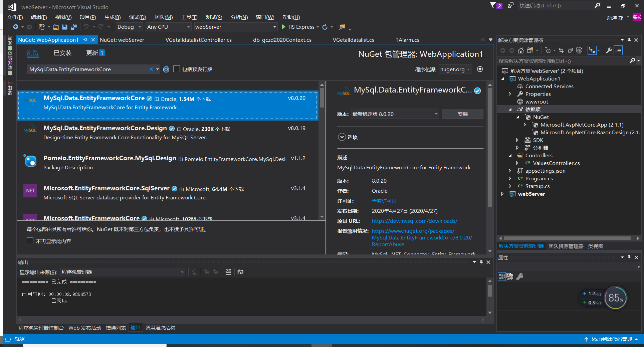Image resolution: width=644 pixels, height=347 pixels.
Task: Toggle auto-hide pin on the Properties panel
Action: 629,257
